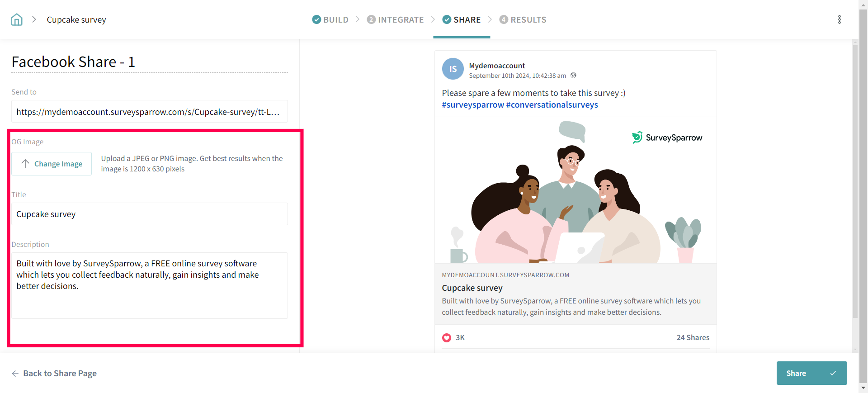This screenshot has width=868, height=393.
Task: Click into the Description text area
Action: [x=149, y=285]
